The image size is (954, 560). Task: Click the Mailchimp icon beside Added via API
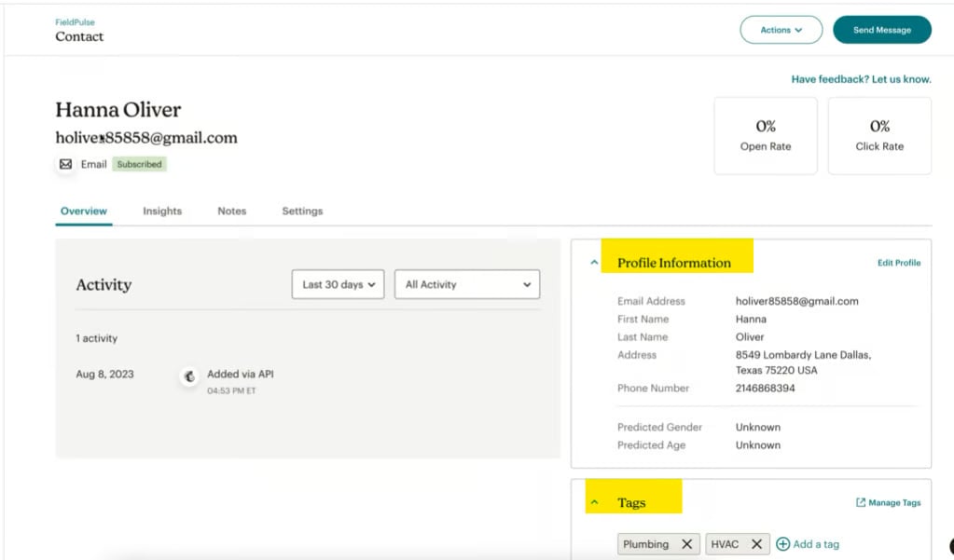point(189,376)
